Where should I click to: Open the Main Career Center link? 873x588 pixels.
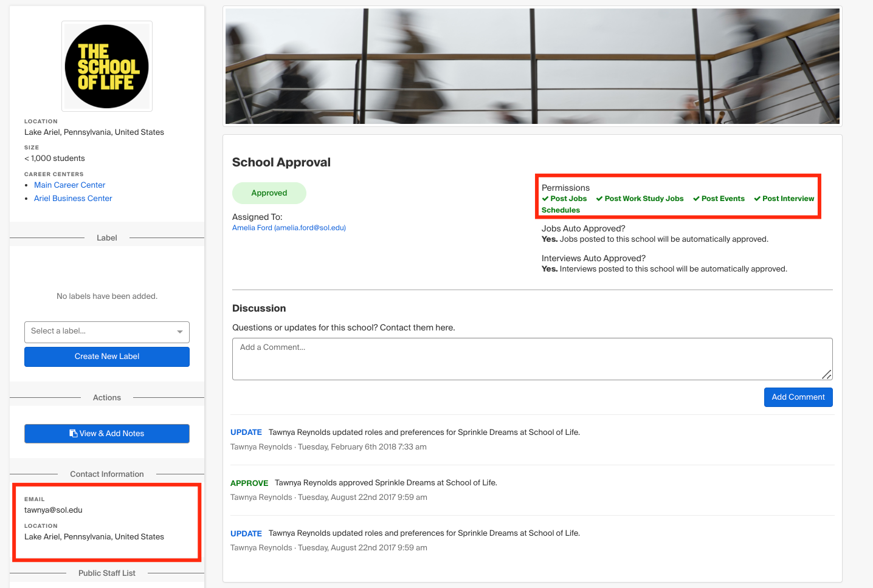[x=69, y=185]
